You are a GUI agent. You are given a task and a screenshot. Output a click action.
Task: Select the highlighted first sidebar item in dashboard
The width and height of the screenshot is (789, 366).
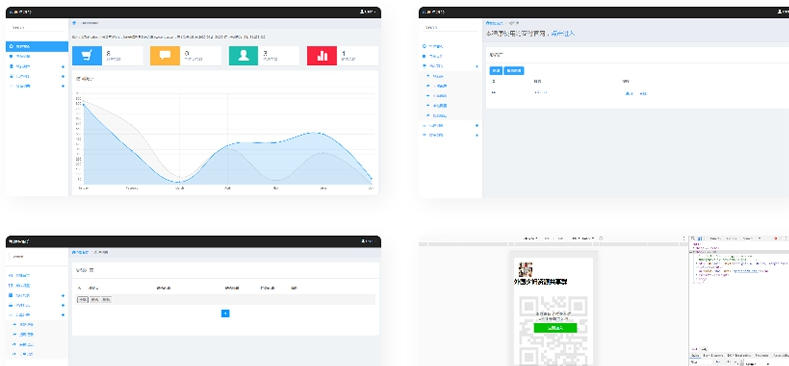pyautogui.click(x=37, y=46)
